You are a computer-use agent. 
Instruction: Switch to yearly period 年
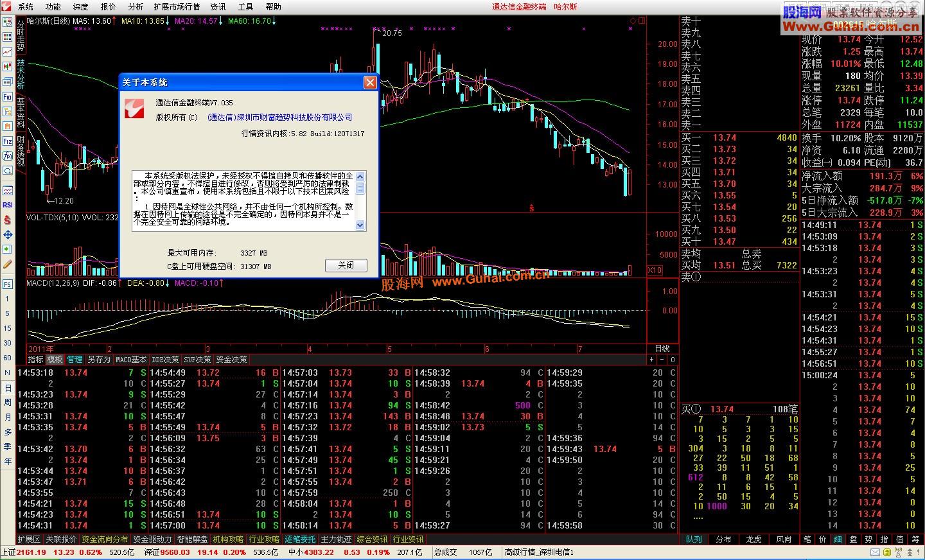(8, 461)
